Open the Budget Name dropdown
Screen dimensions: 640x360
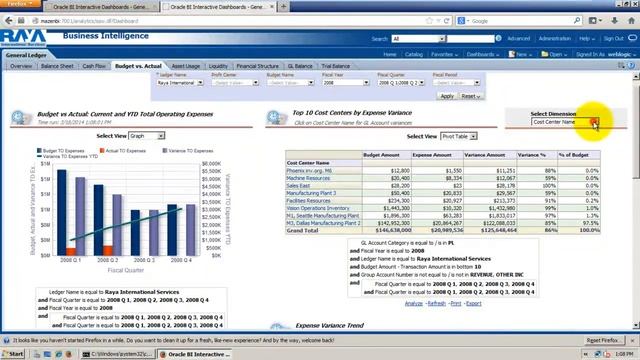pyautogui.click(x=311, y=83)
